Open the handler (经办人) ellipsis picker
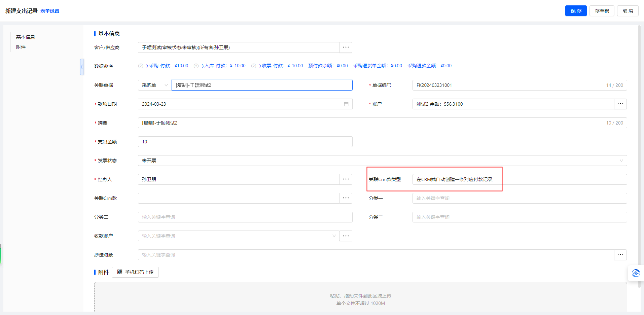644x315 pixels. click(x=346, y=179)
